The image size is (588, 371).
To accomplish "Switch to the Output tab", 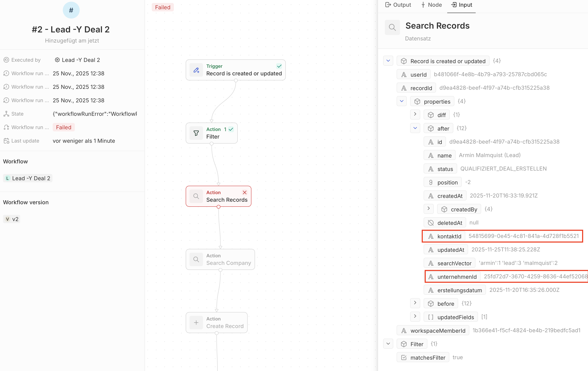I will tap(398, 5).
